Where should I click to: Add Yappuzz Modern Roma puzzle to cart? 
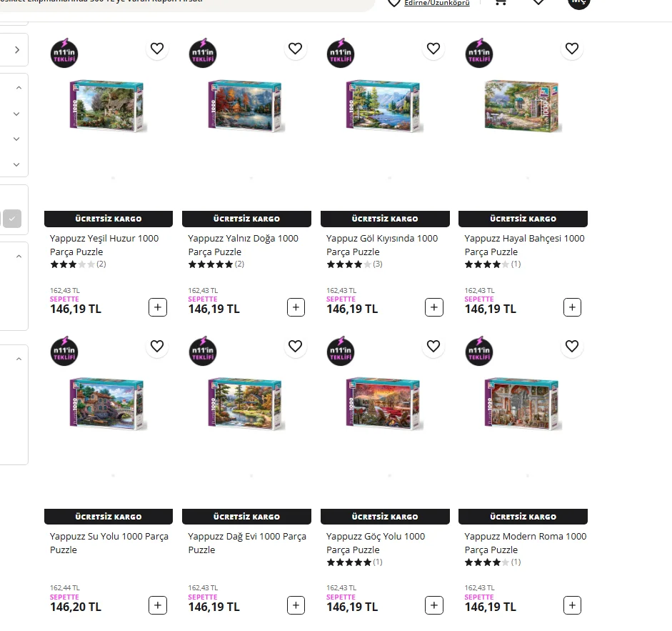pyautogui.click(x=572, y=605)
